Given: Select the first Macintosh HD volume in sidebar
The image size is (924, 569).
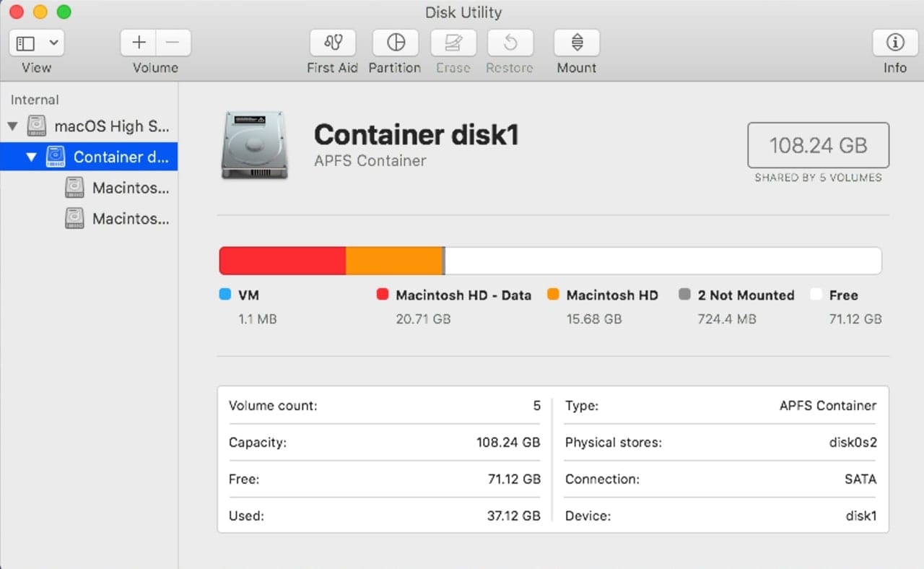Looking at the screenshot, I should [130, 188].
